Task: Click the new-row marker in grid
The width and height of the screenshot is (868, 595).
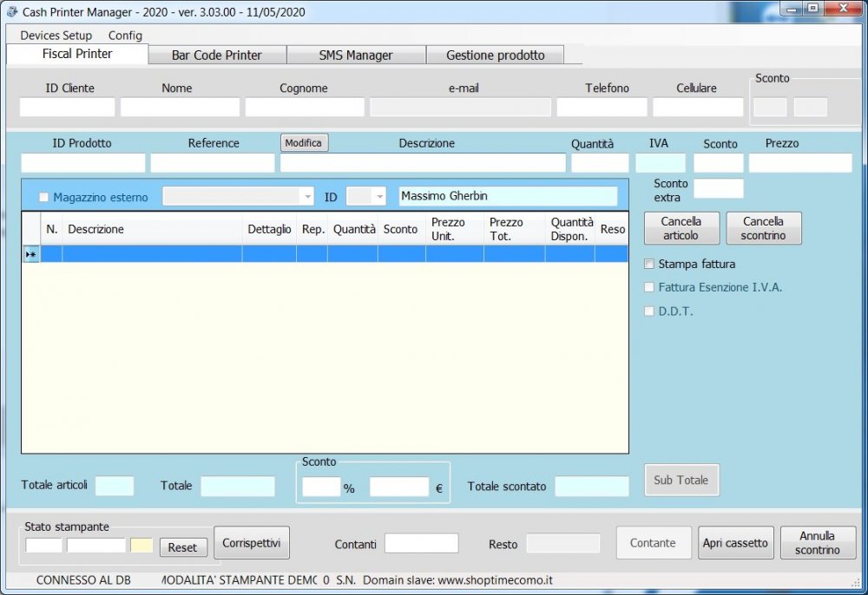Action: click(30, 254)
